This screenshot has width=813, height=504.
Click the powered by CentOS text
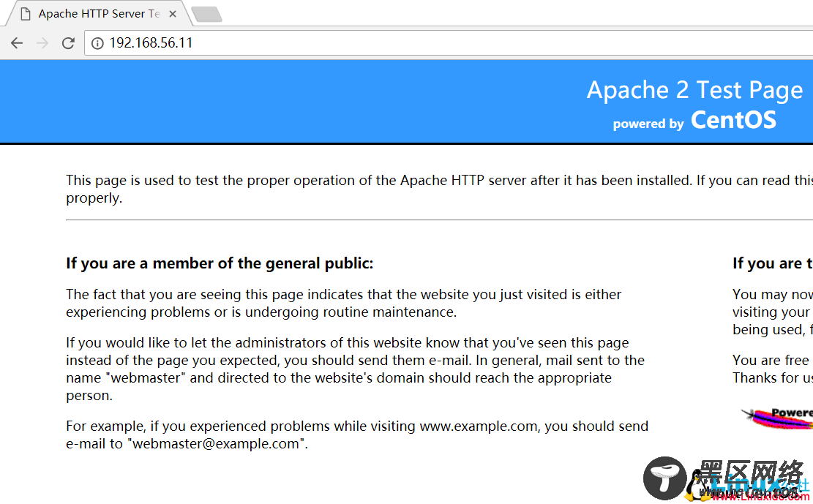(x=694, y=120)
